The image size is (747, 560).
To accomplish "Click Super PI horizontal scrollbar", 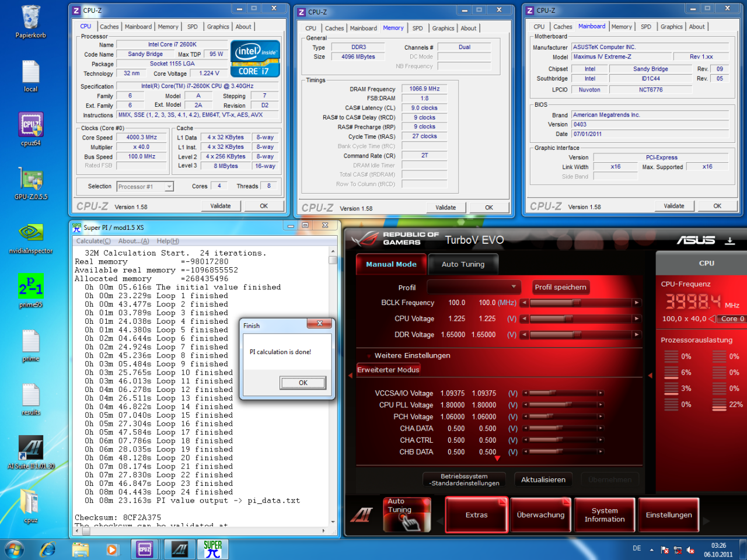I will coord(201,531).
